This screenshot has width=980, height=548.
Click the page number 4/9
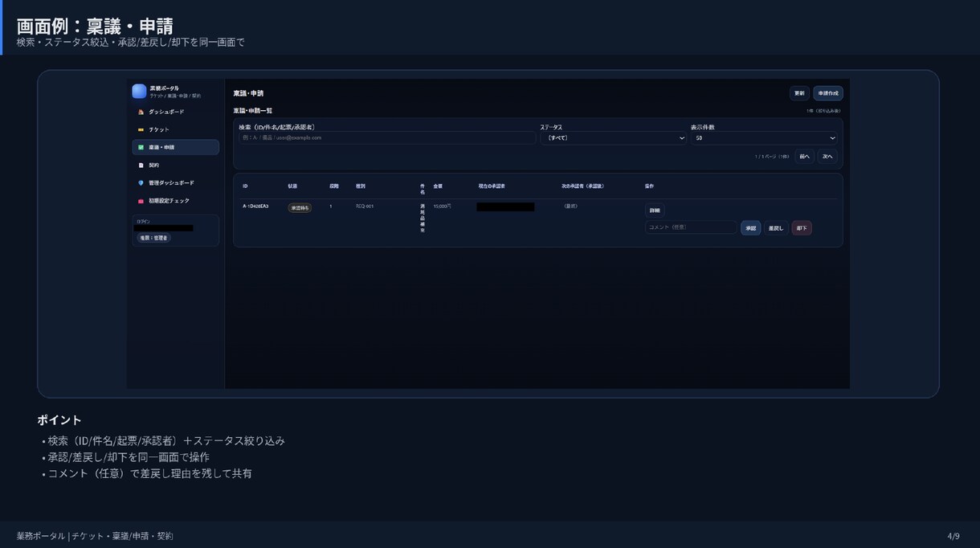click(953, 536)
